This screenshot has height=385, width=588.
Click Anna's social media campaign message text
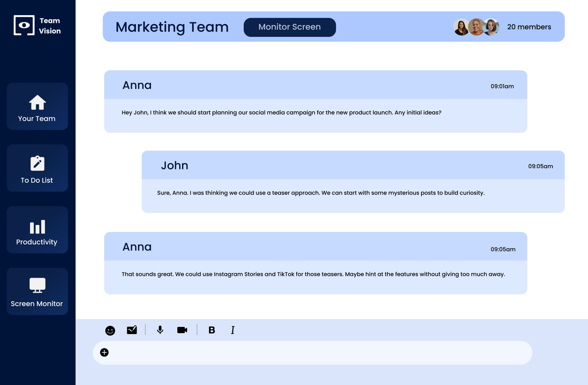click(281, 113)
